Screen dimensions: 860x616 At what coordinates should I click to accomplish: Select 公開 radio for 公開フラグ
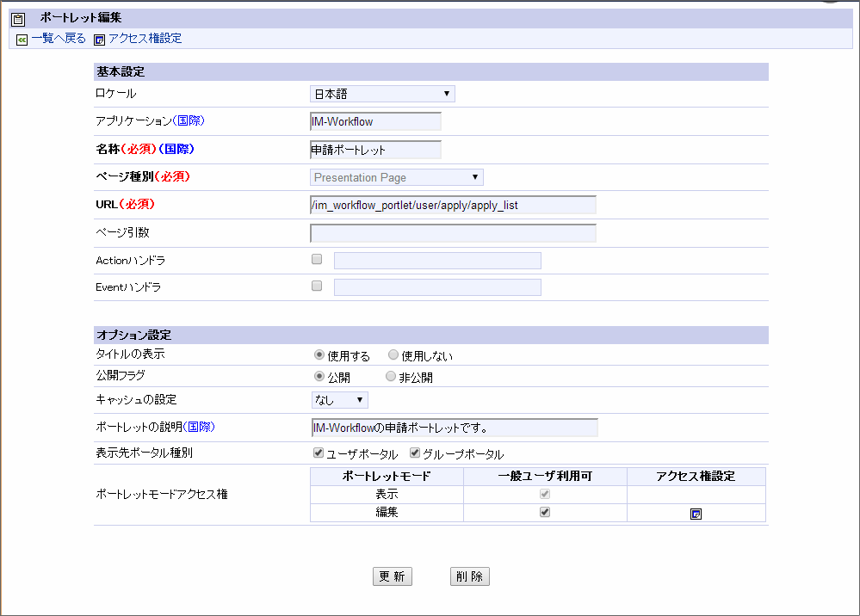coord(319,376)
